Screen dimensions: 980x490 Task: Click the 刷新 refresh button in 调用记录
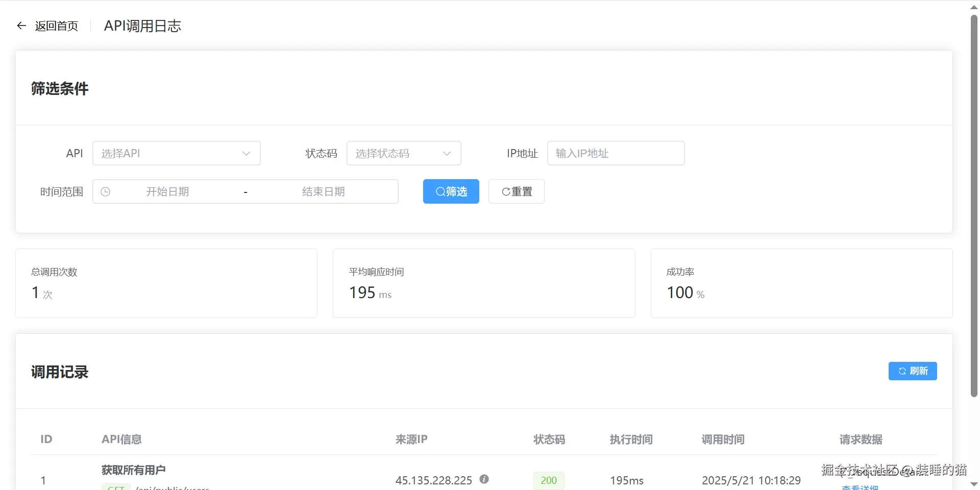click(x=912, y=371)
